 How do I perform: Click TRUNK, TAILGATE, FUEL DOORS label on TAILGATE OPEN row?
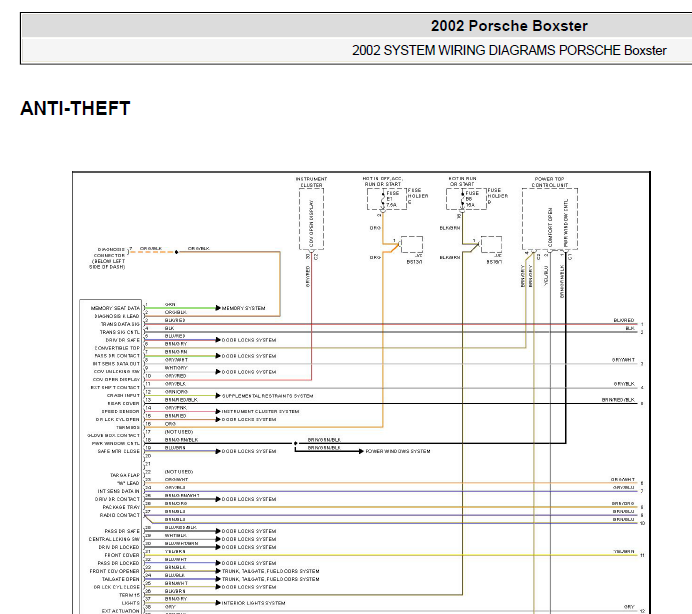point(271,579)
